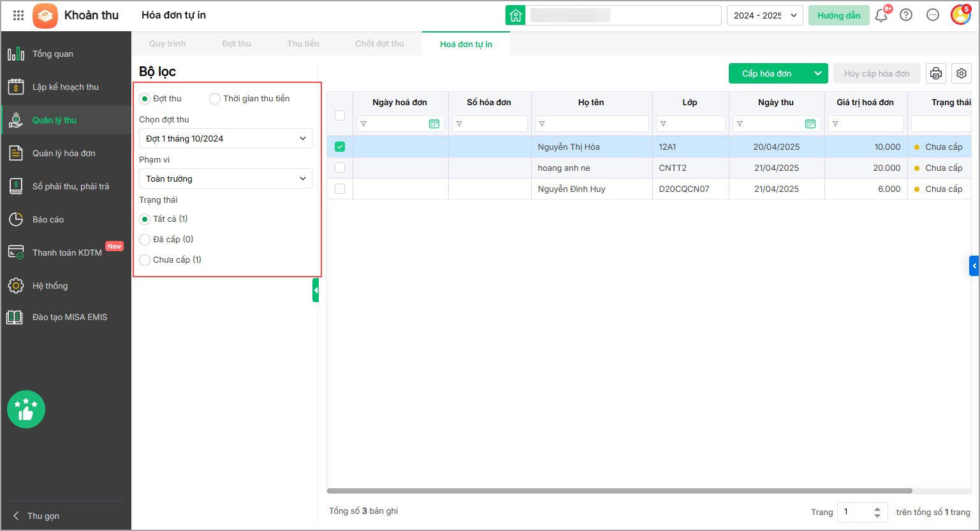Image resolution: width=980 pixels, height=531 pixels.
Task: Open the notifications bell
Action: 881,15
